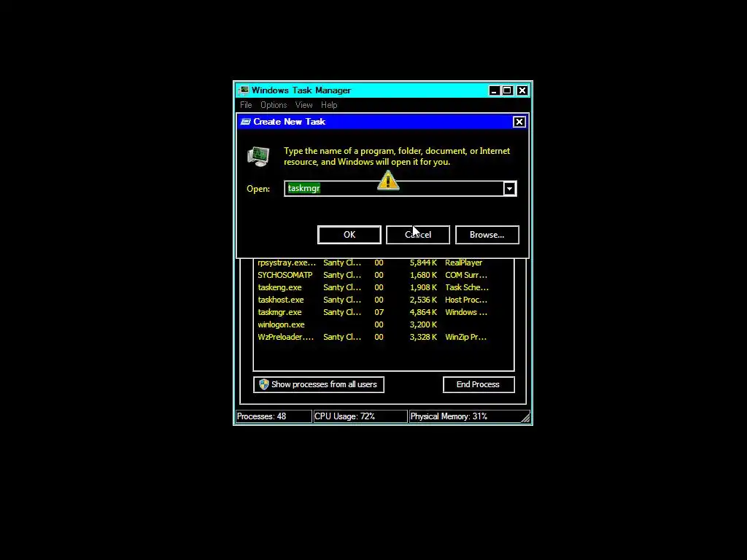Click the Create New Task title icon

point(245,122)
